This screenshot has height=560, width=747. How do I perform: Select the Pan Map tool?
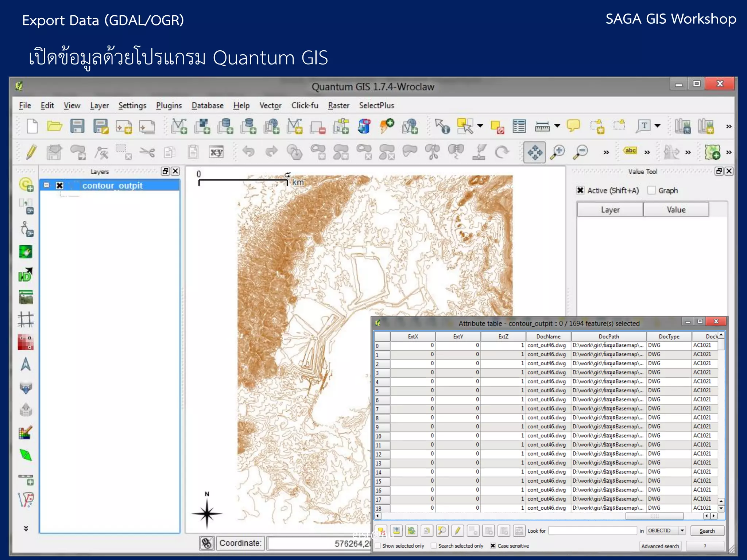pyautogui.click(x=535, y=152)
